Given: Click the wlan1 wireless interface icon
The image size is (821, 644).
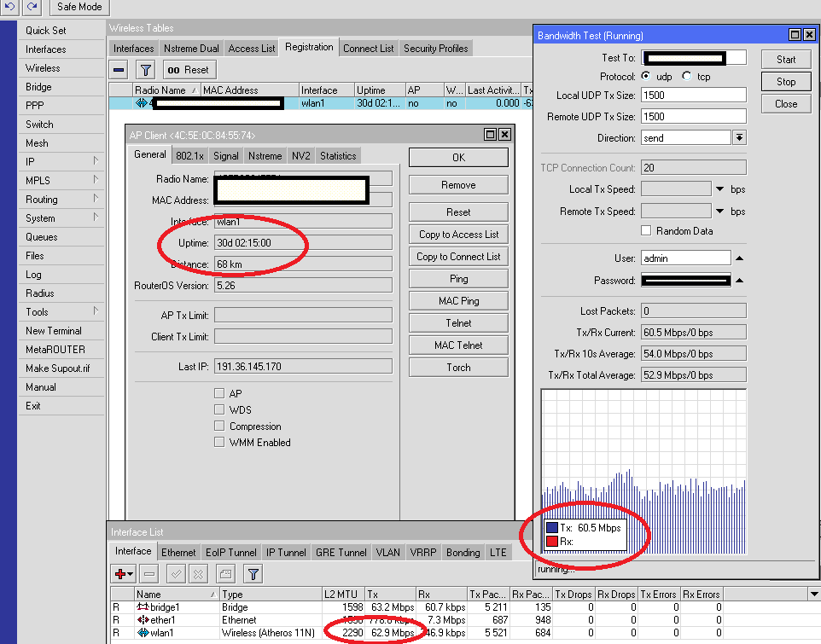Looking at the screenshot, I should (x=143, y=634).
